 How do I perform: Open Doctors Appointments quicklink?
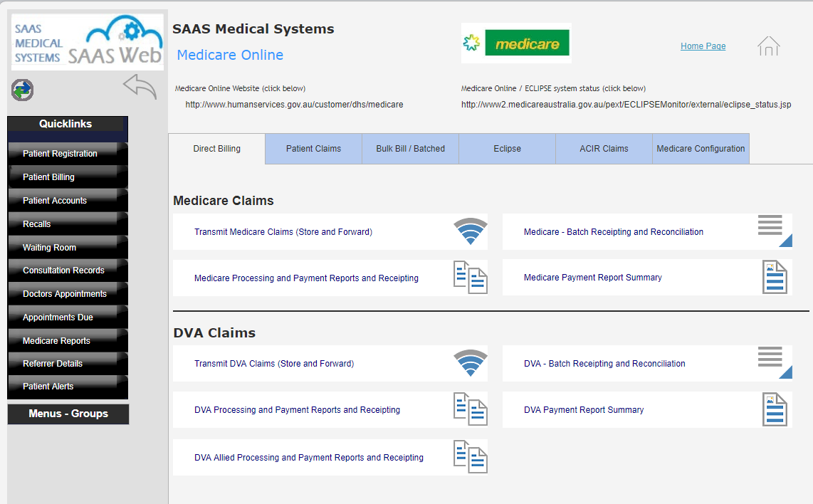68,293
